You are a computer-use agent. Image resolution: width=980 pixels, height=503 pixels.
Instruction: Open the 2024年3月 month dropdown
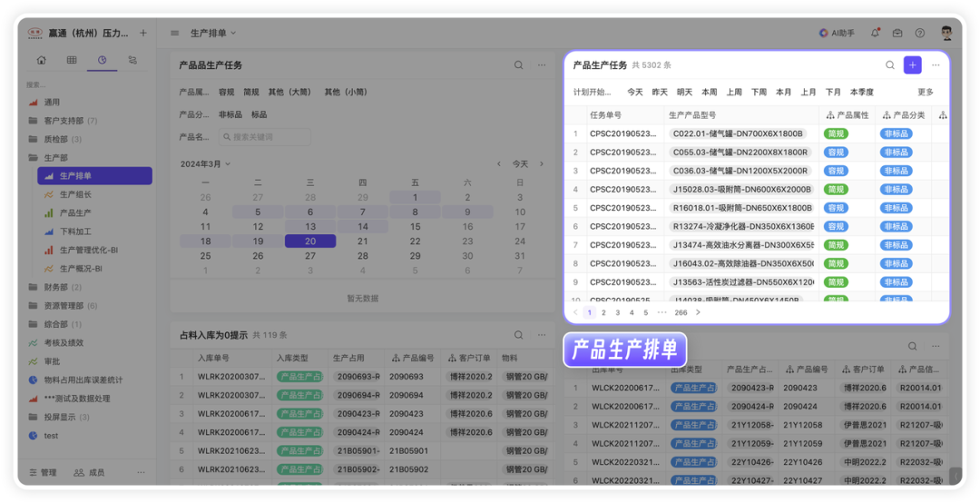[206, 164]
